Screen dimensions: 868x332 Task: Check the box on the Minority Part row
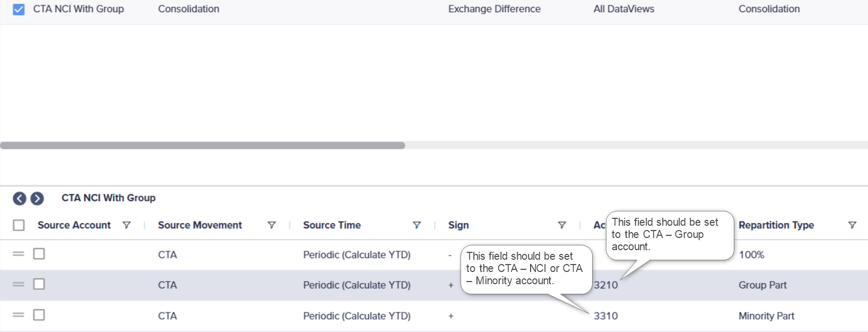click(x=39, y=315)
